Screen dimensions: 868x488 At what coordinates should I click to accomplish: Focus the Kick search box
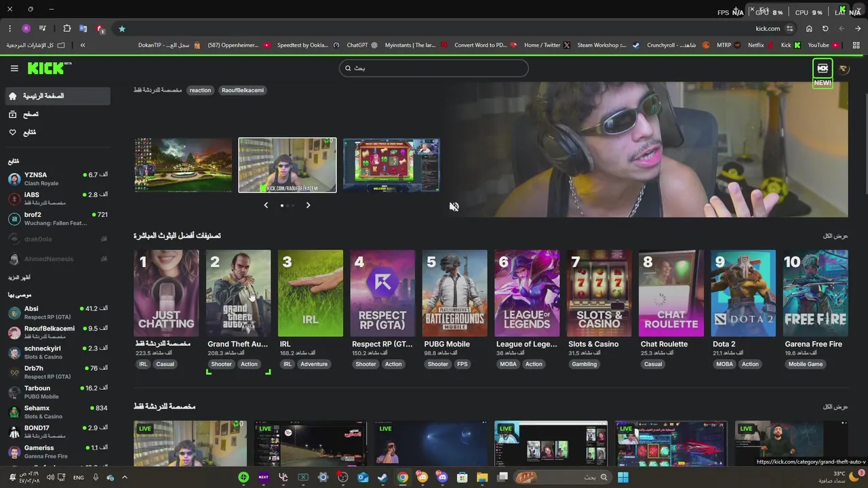[x=433, y=68]
